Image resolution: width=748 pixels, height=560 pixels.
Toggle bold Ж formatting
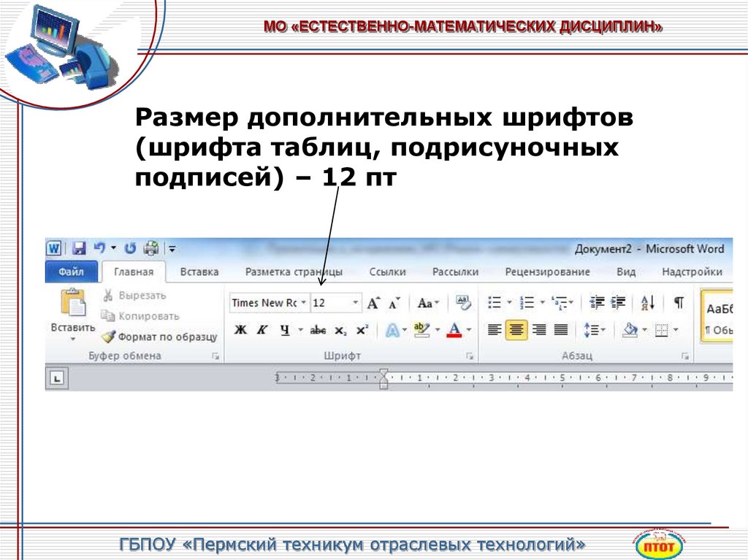tap(240, 329)
